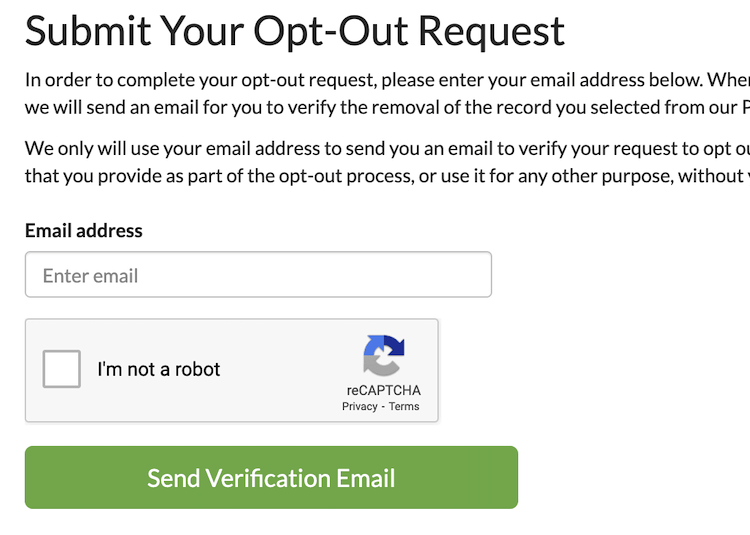This screenshot has width=750, height=535.
Task: Click the word "Request" in the page heading
Action: click(492, 31)
